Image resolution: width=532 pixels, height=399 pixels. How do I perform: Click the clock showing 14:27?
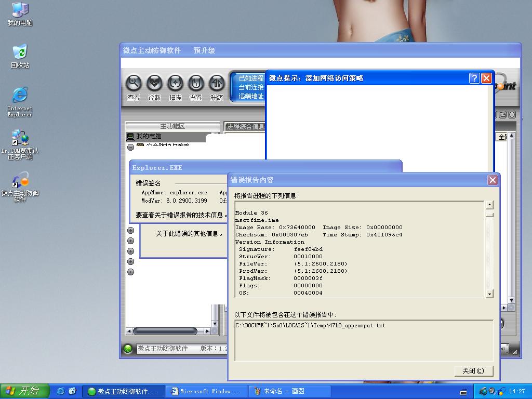[x=517, y=391]
